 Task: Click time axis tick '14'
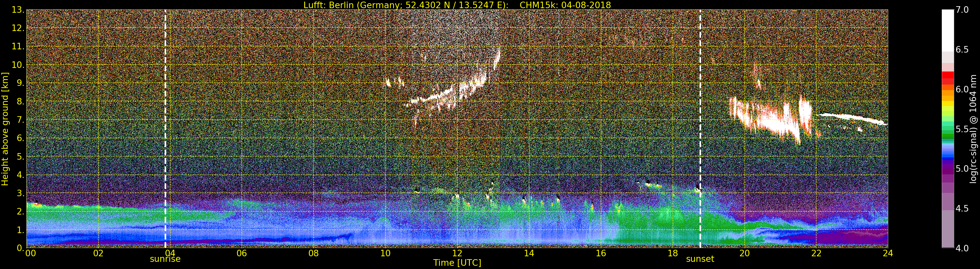(529, 253)
